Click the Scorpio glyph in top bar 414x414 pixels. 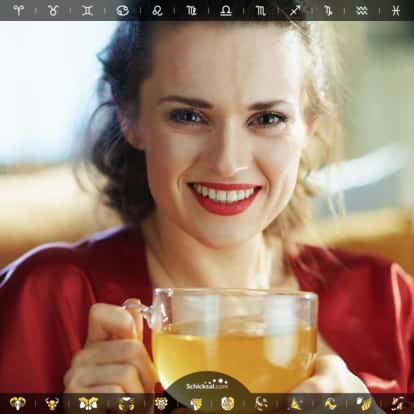pos(261,10)
